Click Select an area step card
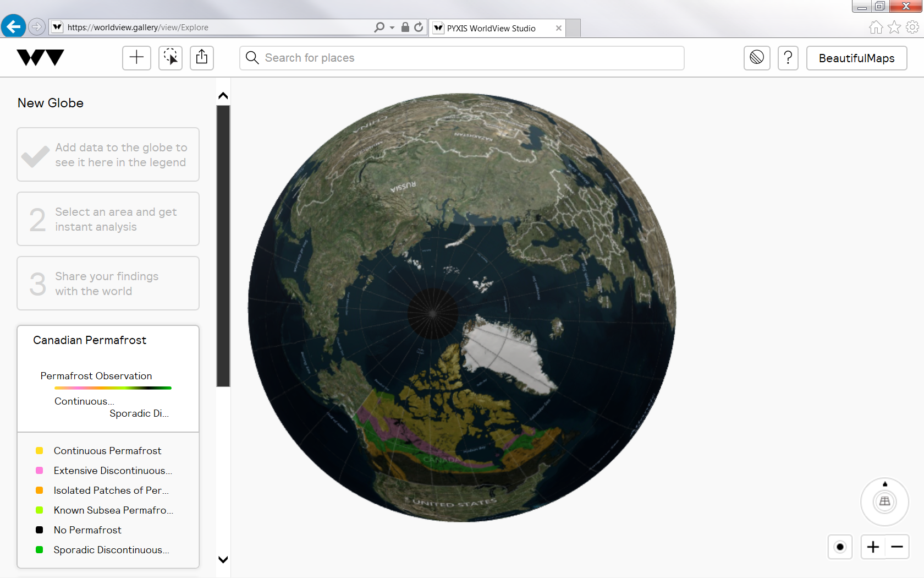 click(x=108, y=219)
